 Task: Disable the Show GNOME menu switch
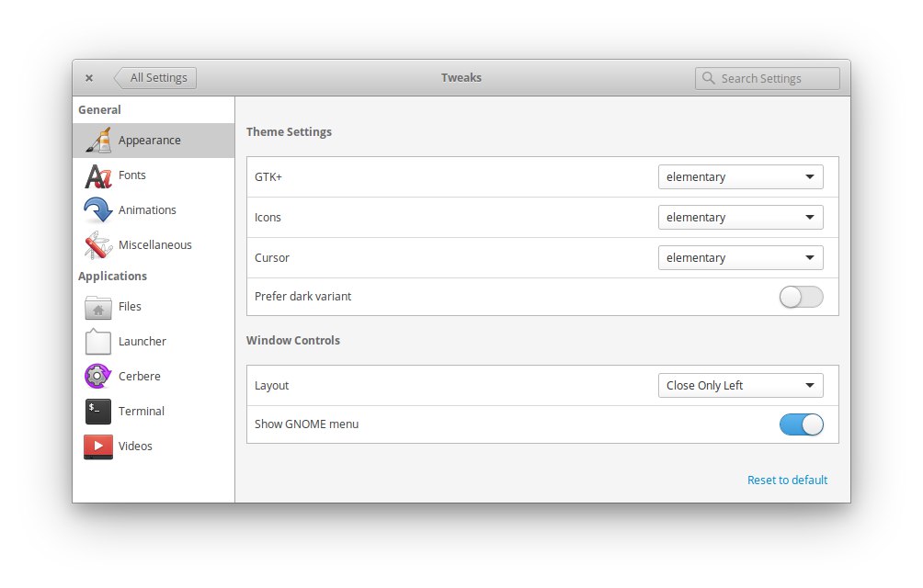[801, 424]
